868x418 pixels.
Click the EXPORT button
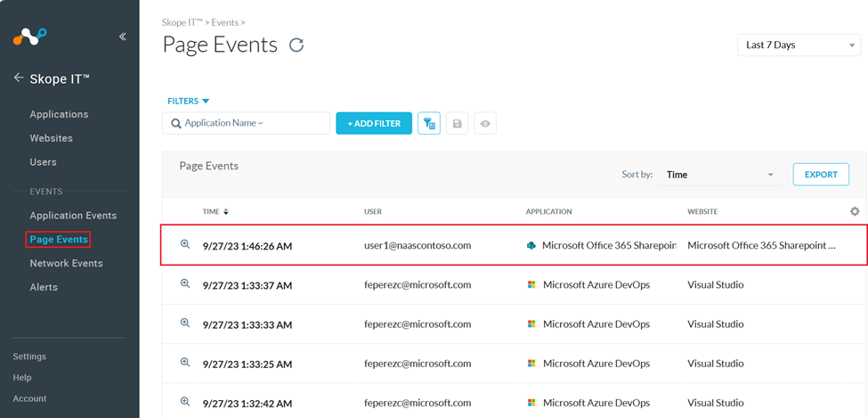821,175
